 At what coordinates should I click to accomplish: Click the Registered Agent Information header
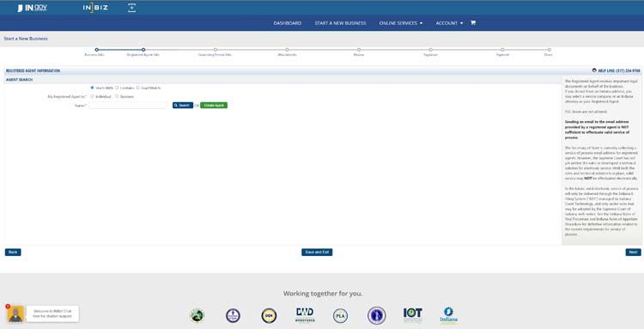[33, 70]
